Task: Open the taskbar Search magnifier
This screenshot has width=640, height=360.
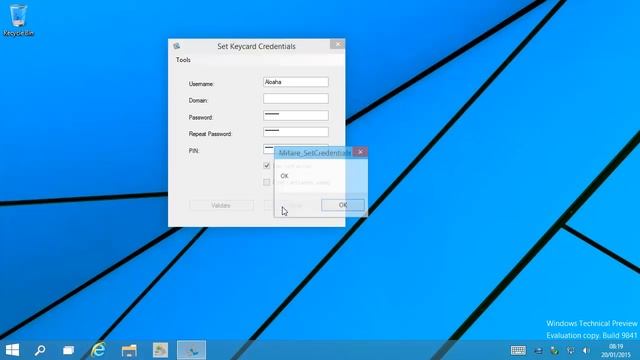Action: tap(40, 350)
